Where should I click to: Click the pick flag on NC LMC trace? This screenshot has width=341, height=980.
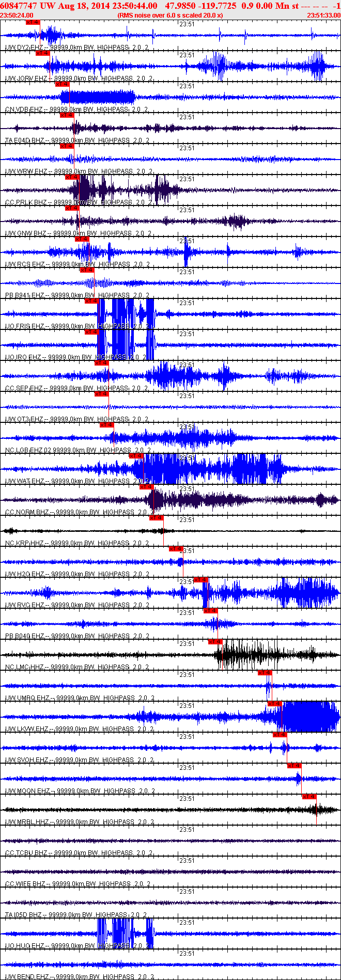[215, 642]
